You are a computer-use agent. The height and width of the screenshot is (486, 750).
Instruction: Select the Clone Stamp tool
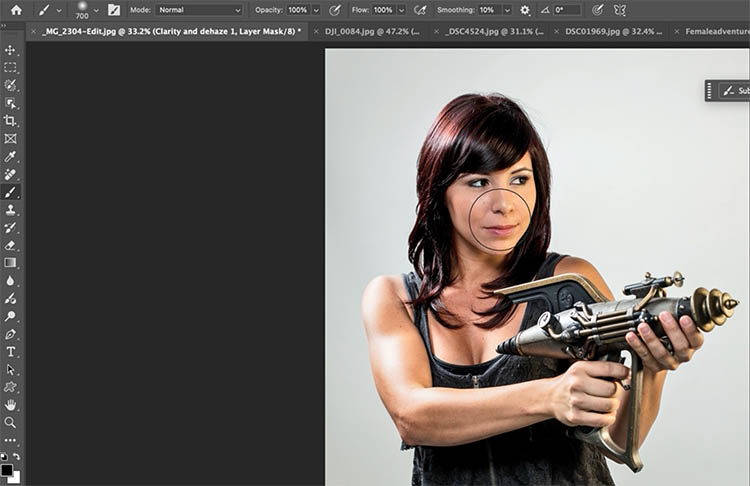(x=11, y=210)
